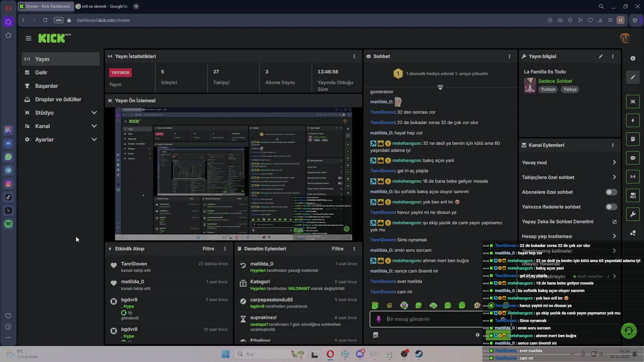Open Filtre in Etkinlik Akışı panel
This screenshot has width=644, height=362.
tap(208, 248)
